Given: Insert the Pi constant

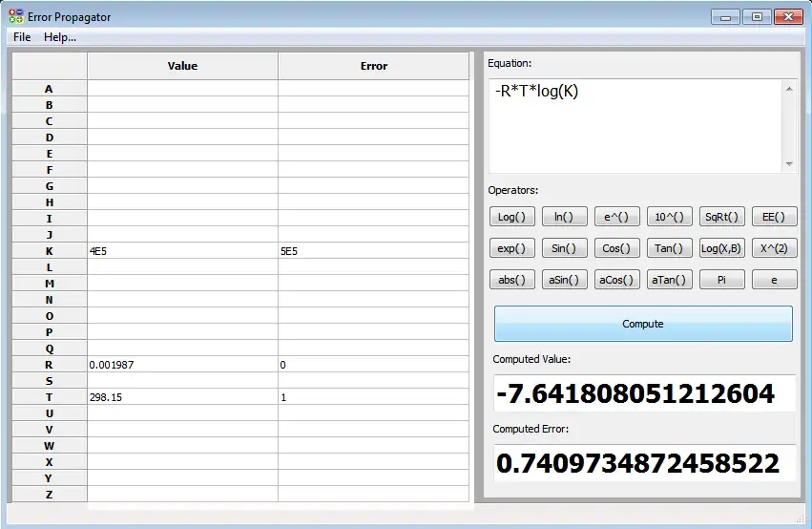Looking at the screenshot, I should pyautogui.click(x=721, y=280).
